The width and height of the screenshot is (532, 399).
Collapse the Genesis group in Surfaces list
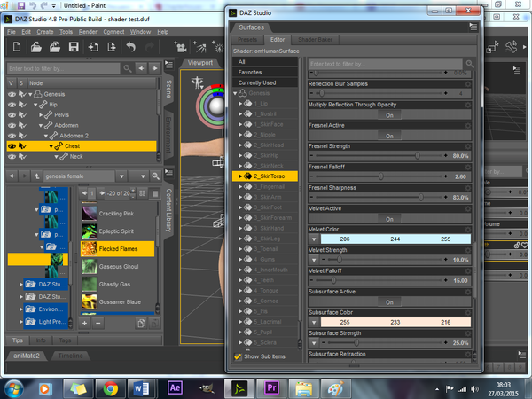pos(235,93)
